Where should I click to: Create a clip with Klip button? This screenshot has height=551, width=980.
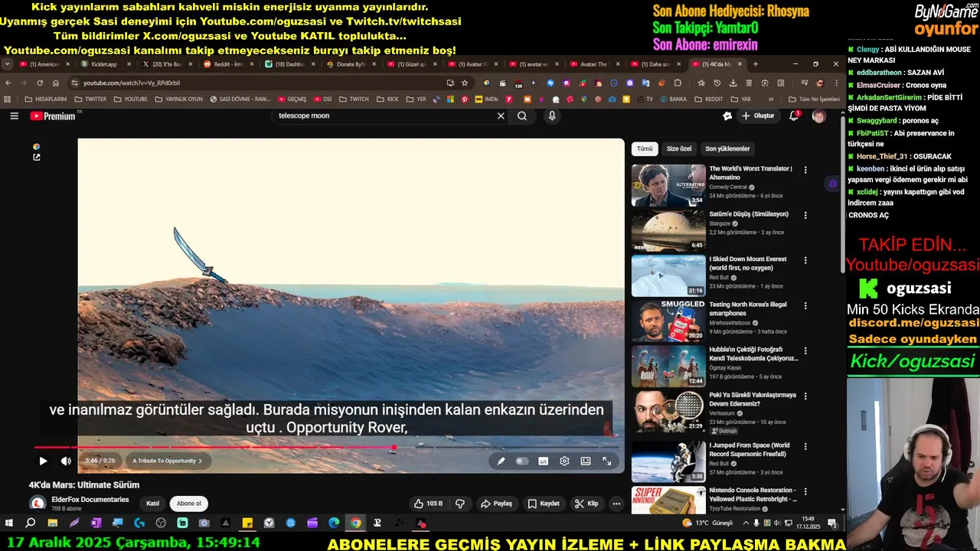(587, 504)
